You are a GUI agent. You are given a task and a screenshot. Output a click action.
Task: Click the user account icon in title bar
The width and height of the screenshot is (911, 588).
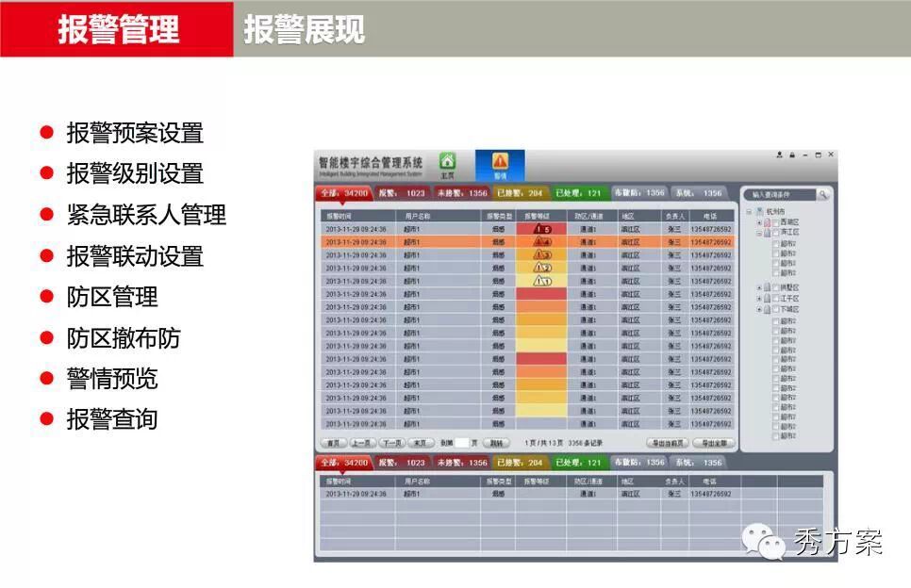779,155
